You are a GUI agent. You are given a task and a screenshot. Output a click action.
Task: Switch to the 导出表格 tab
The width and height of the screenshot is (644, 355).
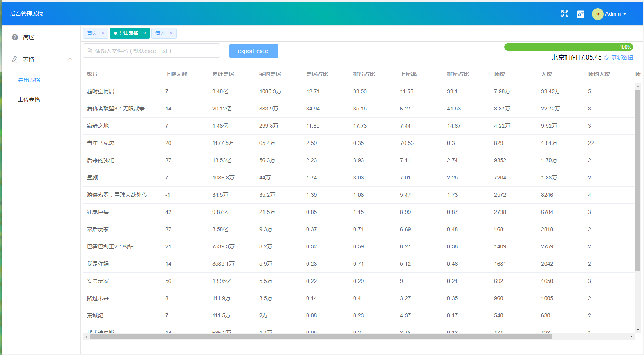pyautogui.click(x=129, y=33)
